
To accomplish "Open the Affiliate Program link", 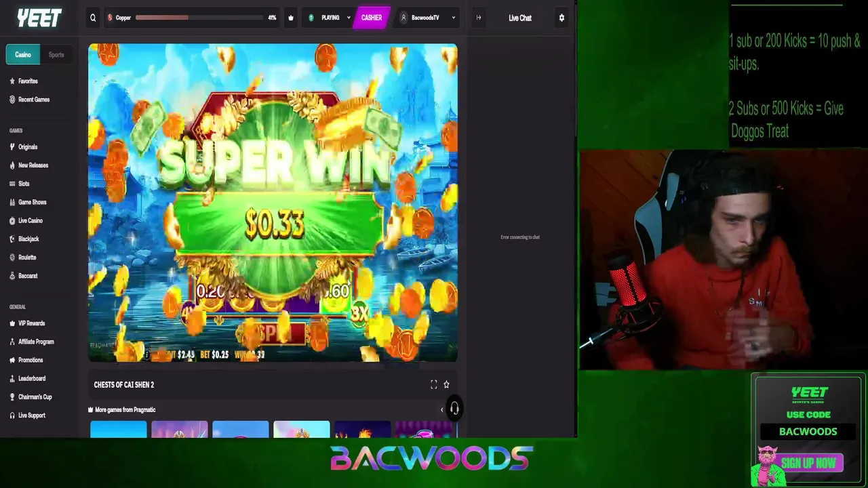I will point(36,342).
